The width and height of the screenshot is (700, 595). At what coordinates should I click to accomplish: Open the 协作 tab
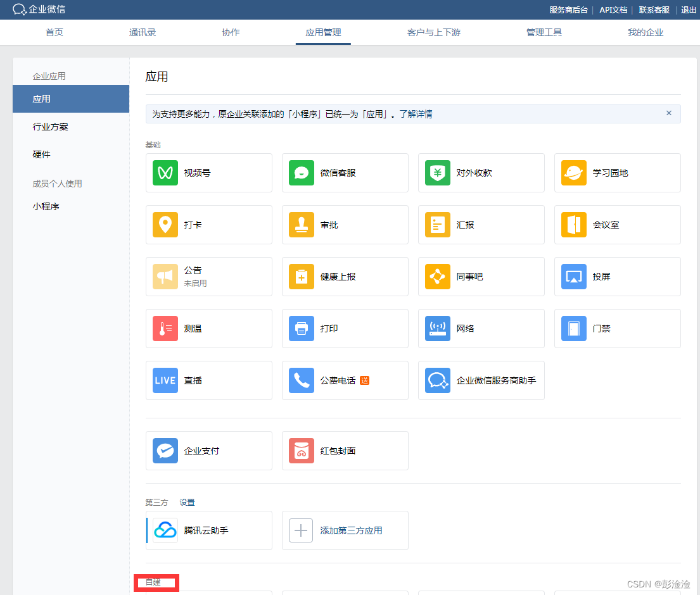click(231, 32)
